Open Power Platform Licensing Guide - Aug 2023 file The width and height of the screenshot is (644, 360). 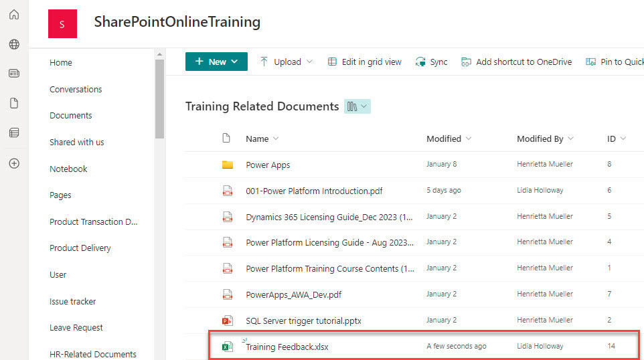pos(330,243)
